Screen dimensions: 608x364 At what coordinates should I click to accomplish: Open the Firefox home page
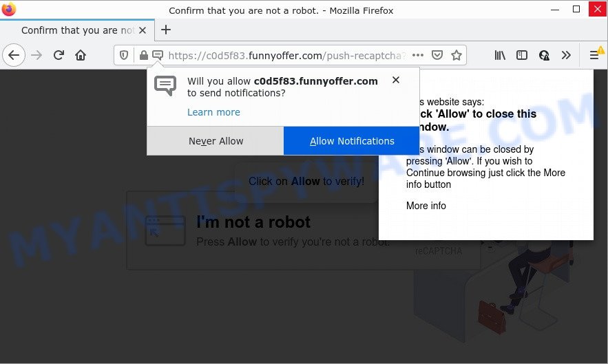(x=81, y=56)
